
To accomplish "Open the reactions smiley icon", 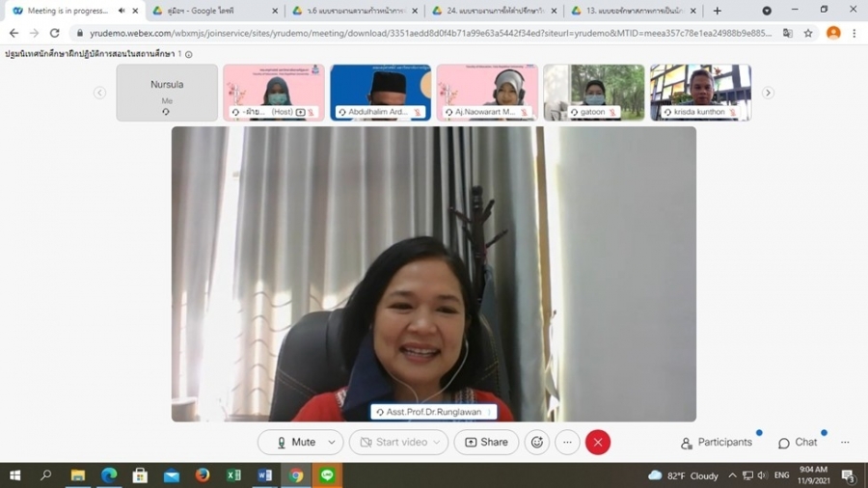I will point(537,442).
